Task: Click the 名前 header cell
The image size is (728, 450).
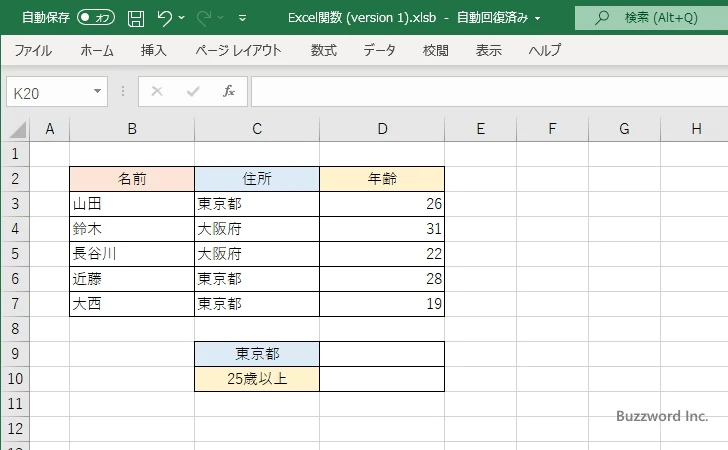Action: point(132,179)
